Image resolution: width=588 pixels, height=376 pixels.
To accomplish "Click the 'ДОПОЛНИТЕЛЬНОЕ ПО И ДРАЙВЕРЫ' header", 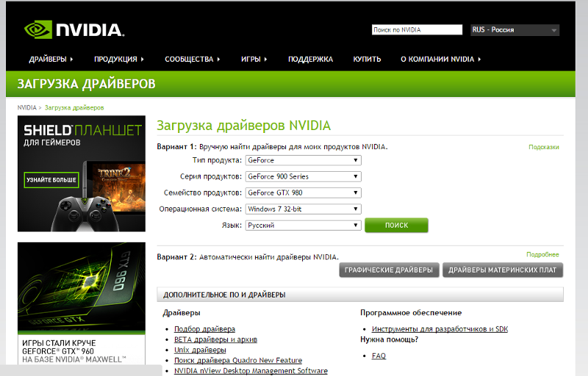I will pyautogui.click(x=360, y=294).
